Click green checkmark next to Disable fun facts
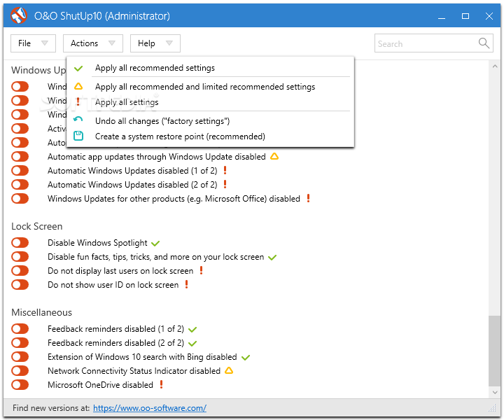Image resolution: width=504 pixels, height=420 pixels. (x=272, y=258)
